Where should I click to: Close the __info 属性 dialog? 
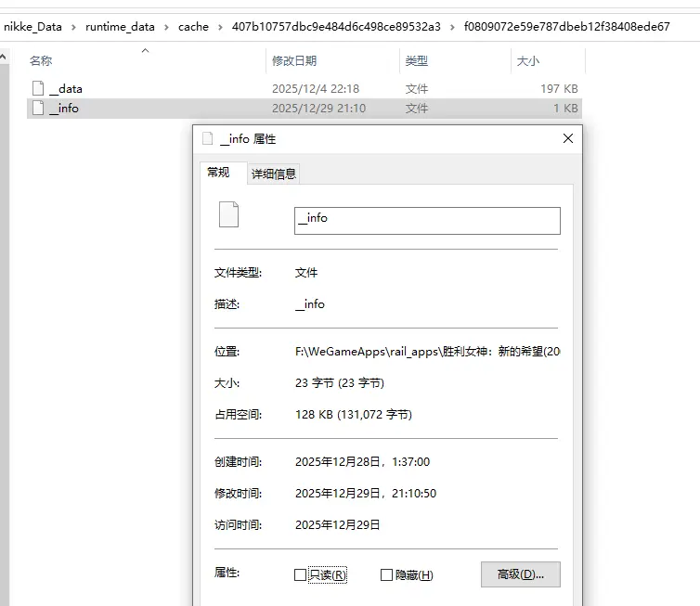coord(568,138)
